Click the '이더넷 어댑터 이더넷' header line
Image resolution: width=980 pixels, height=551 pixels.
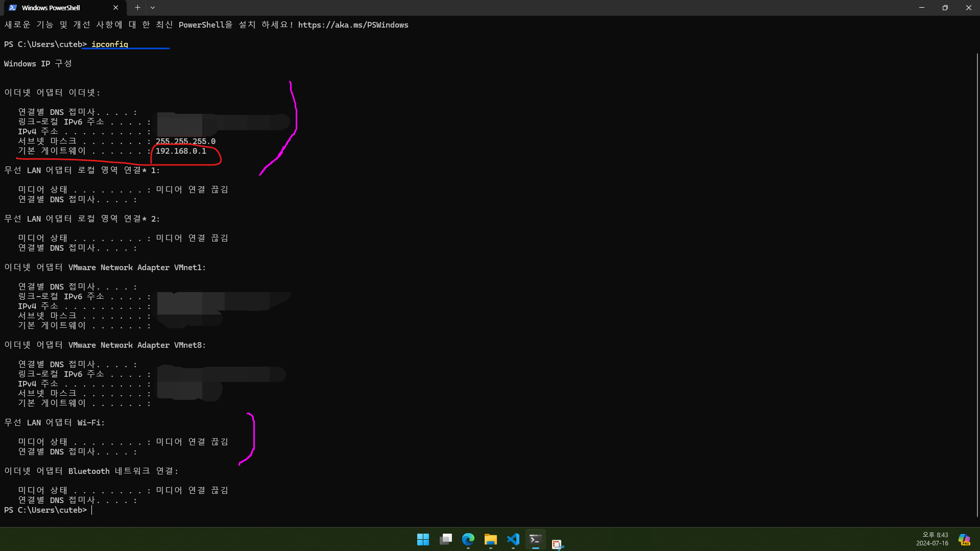pos(52,93)
